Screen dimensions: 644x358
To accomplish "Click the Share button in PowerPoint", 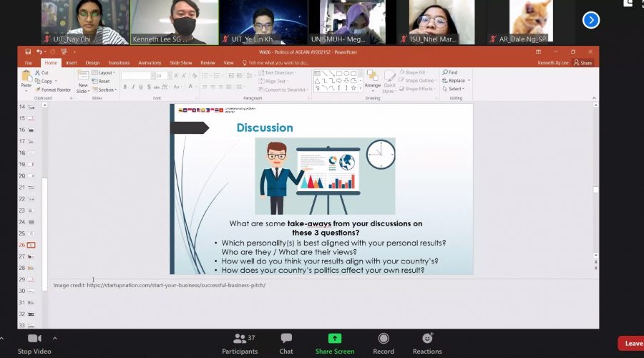I will (583, 63).
